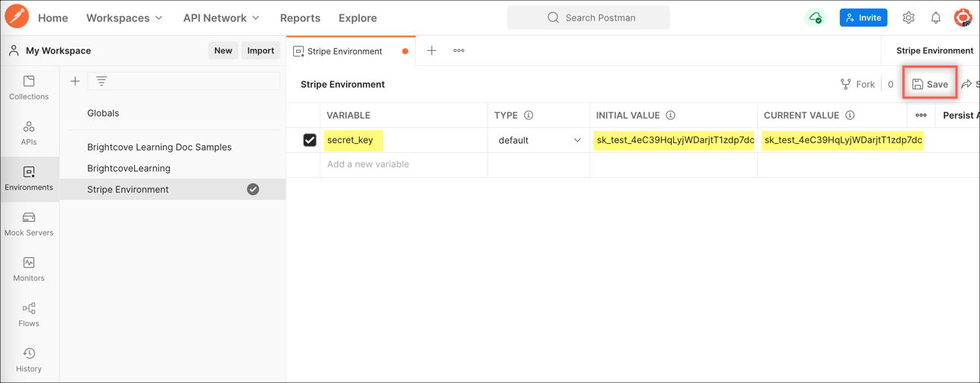This screenshot has width=980, height=383.
Task: Open Collections in the sidebar
Action: click(x=29, y=88)
